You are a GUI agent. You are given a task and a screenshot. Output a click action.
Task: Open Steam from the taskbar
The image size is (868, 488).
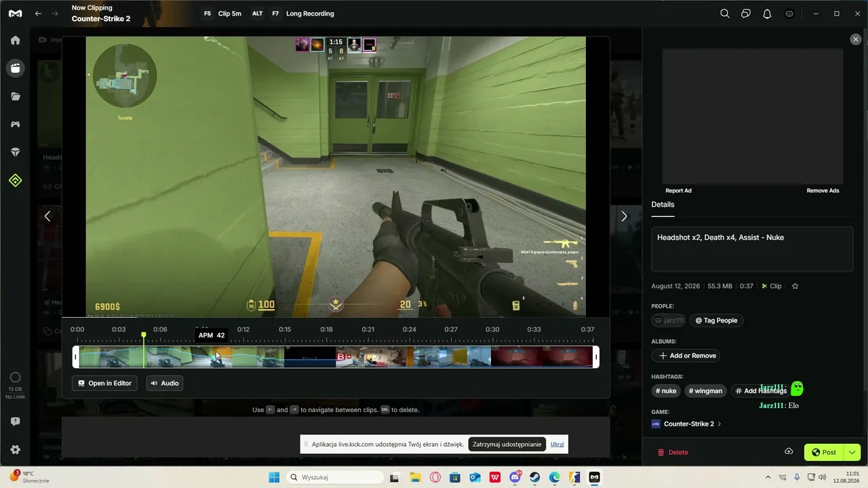coord(535,477)
